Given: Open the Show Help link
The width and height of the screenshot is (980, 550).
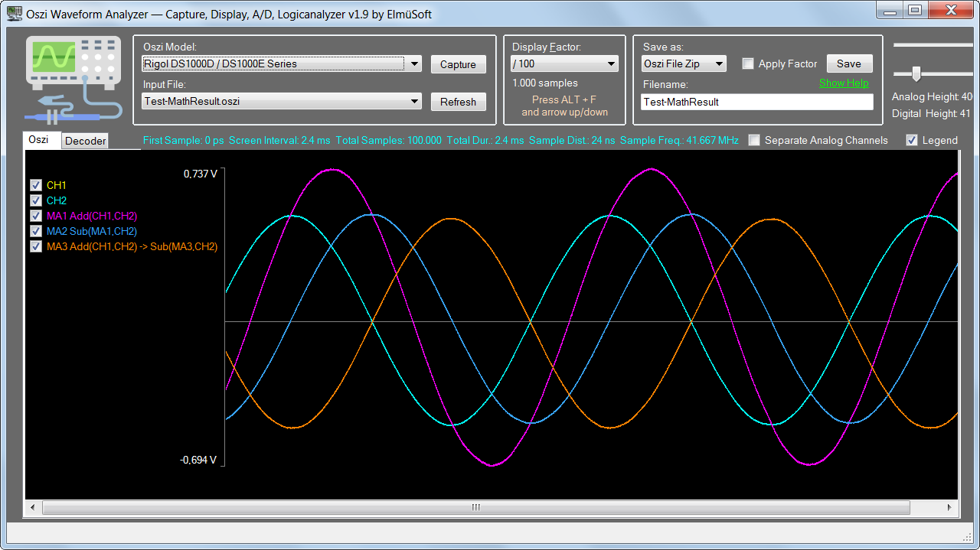Looking at the screenshot, I should (844, 83).
